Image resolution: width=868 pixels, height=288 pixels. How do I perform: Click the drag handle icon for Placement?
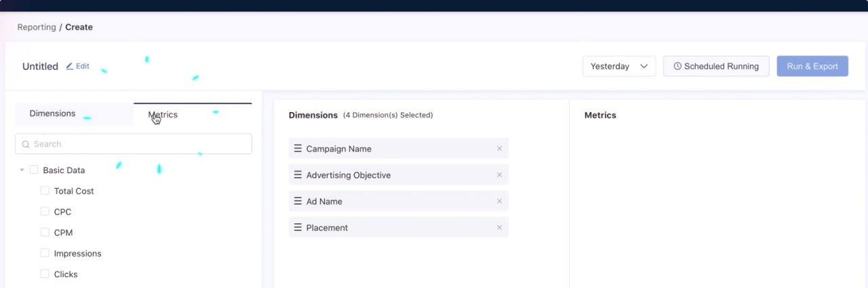[x=298, y=228]
